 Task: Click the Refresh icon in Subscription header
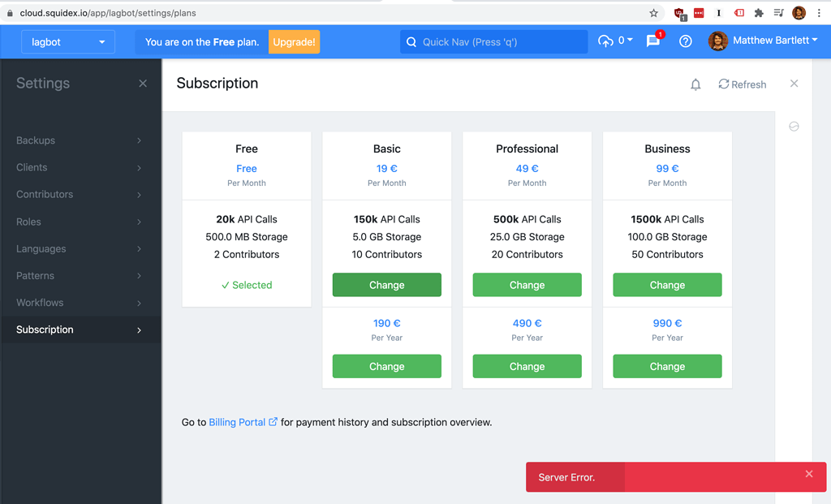(x=742, y=84)
